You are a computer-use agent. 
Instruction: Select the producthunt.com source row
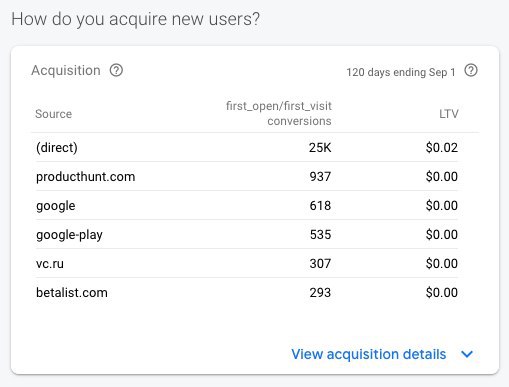click(247, 176)
